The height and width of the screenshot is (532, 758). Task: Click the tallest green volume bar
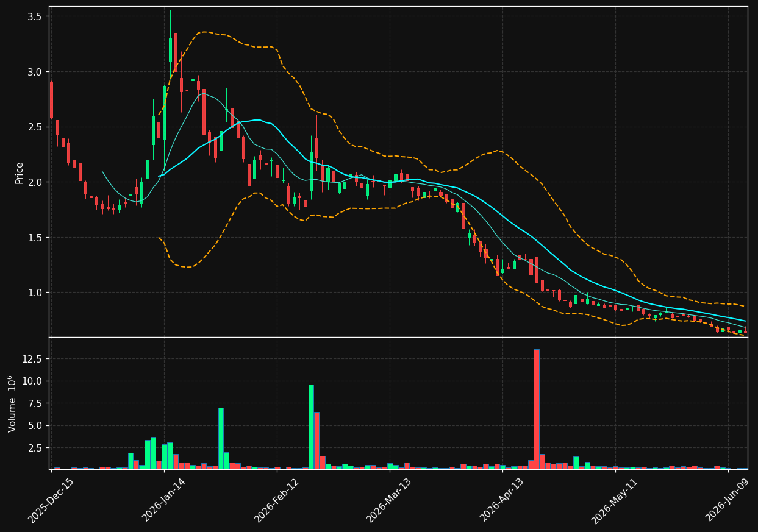pyautogui.click(x=311, y=427)
